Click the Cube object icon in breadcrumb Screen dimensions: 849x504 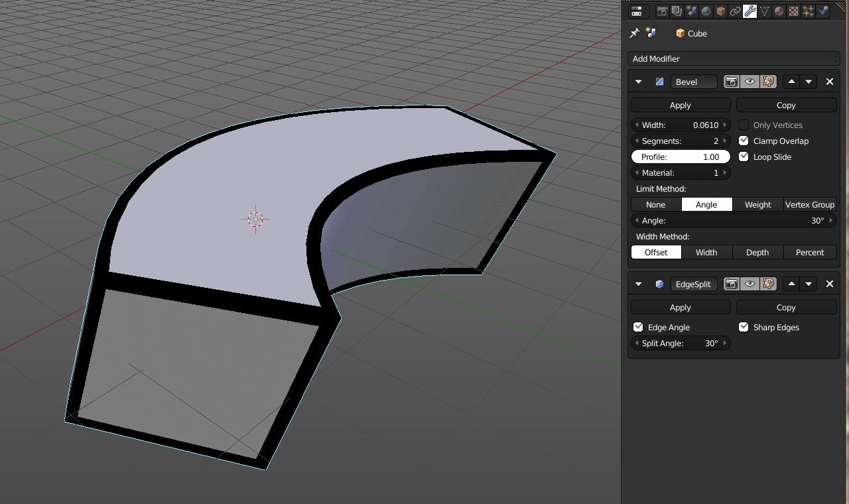coord(680,33)
